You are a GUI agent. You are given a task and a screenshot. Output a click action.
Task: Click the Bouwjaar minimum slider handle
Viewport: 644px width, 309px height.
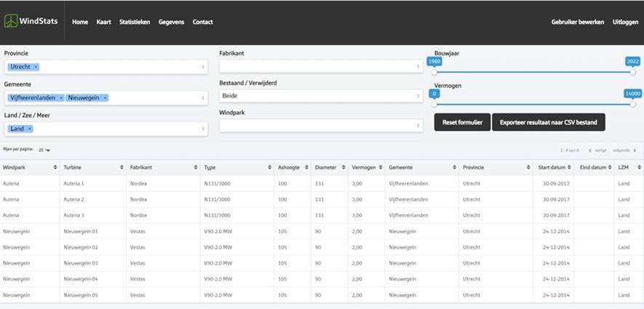(434, 72)
